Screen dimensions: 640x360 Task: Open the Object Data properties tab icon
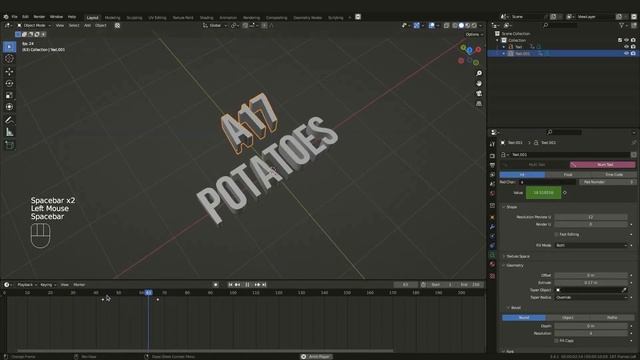coord(492,255)
